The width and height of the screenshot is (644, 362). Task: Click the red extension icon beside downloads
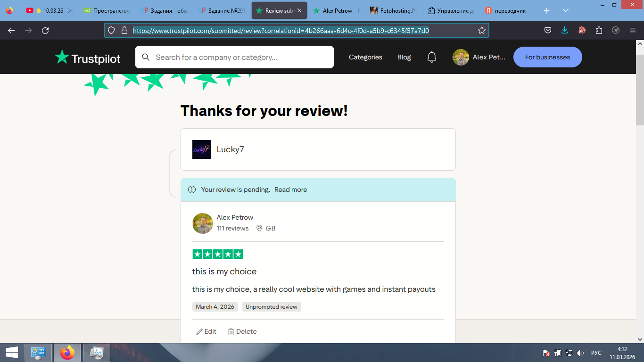582,30
